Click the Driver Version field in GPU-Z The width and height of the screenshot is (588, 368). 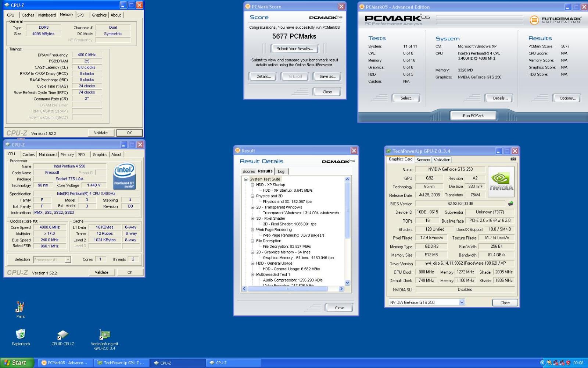(465, 263)
